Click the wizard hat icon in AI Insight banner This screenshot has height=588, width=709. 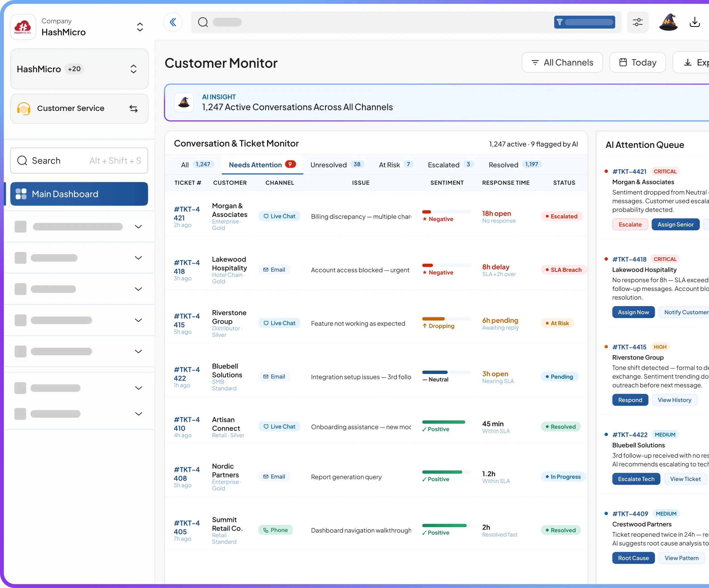pyautogui.click(x=184, y=102)
